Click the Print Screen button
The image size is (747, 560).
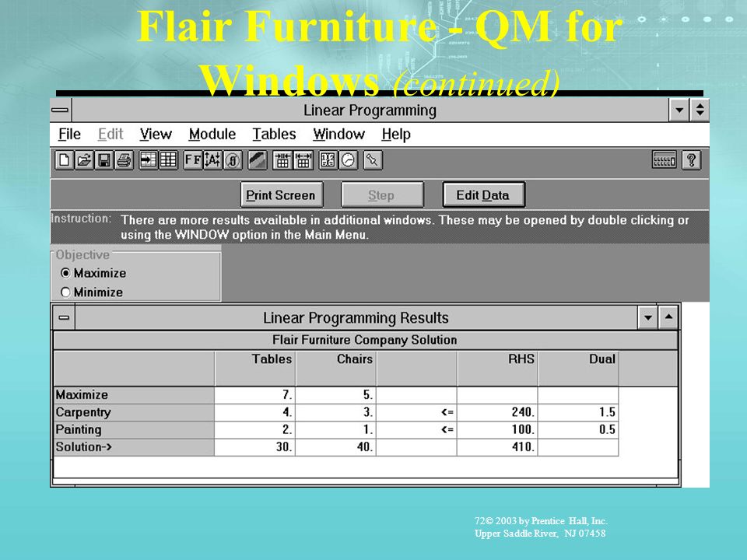click(x=282, y=194)
